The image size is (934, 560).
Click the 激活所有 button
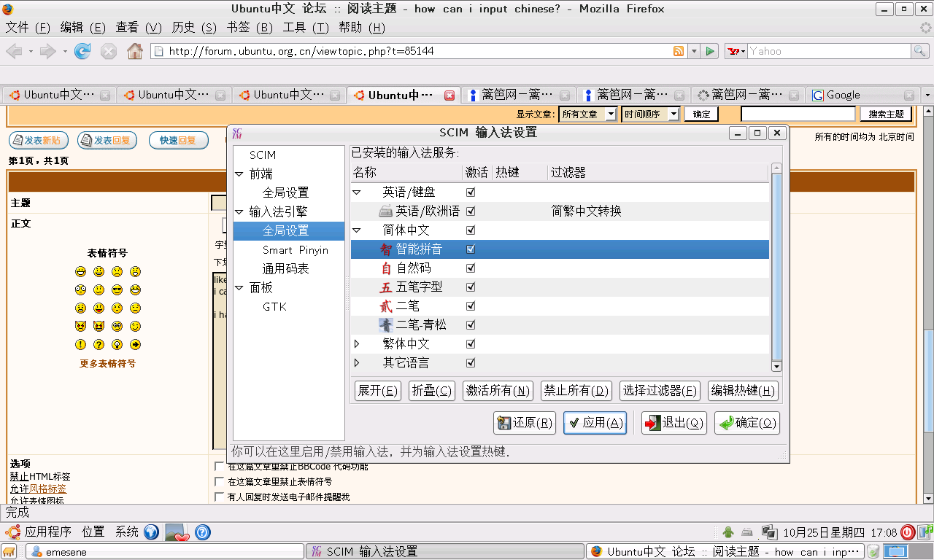coord(498,391)
